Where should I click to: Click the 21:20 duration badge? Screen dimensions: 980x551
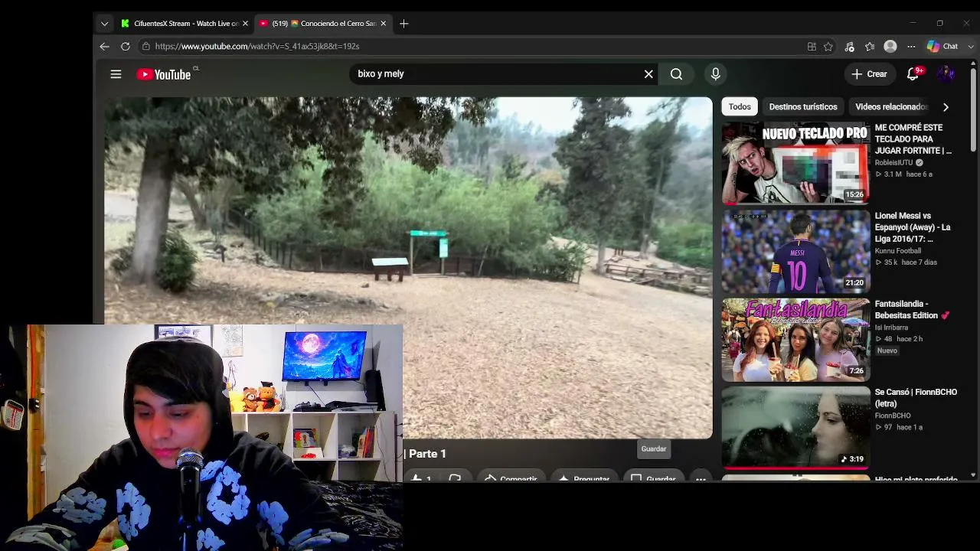[854, 283]
